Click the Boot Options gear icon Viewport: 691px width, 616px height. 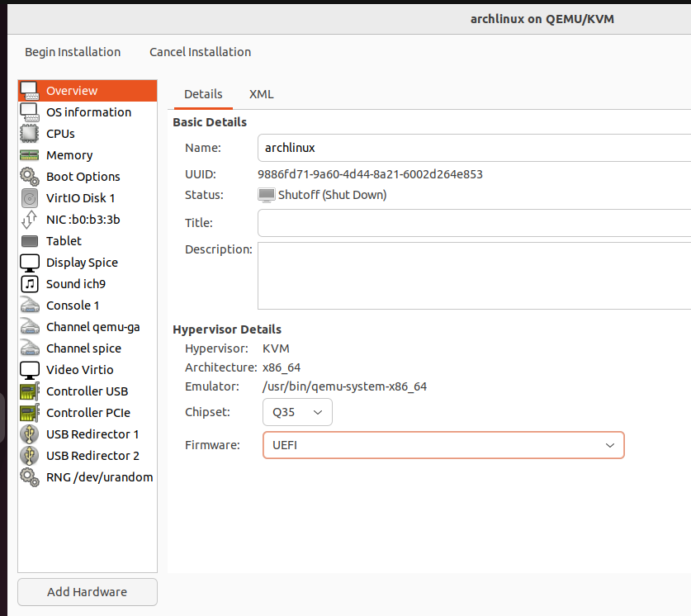tap(29, 176)
